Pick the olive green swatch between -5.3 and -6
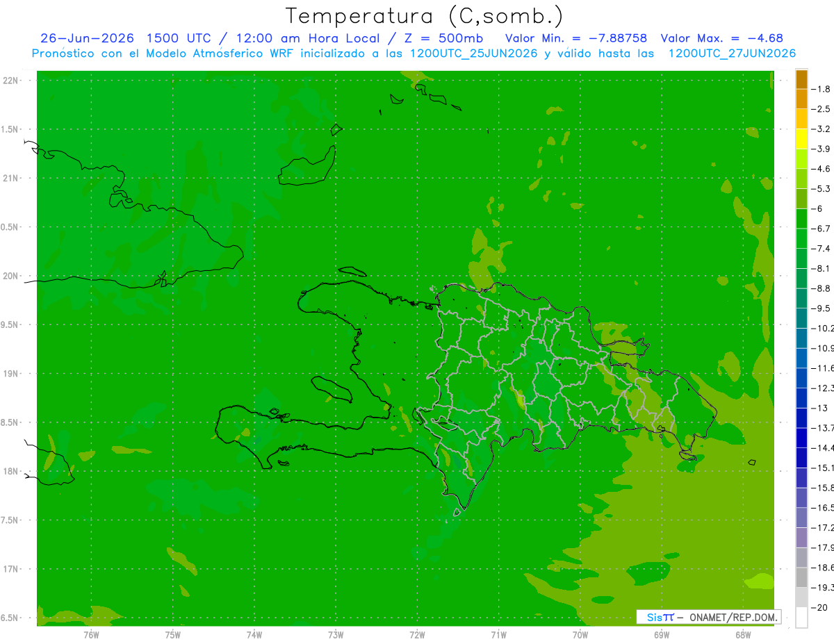 pos(801,199)
